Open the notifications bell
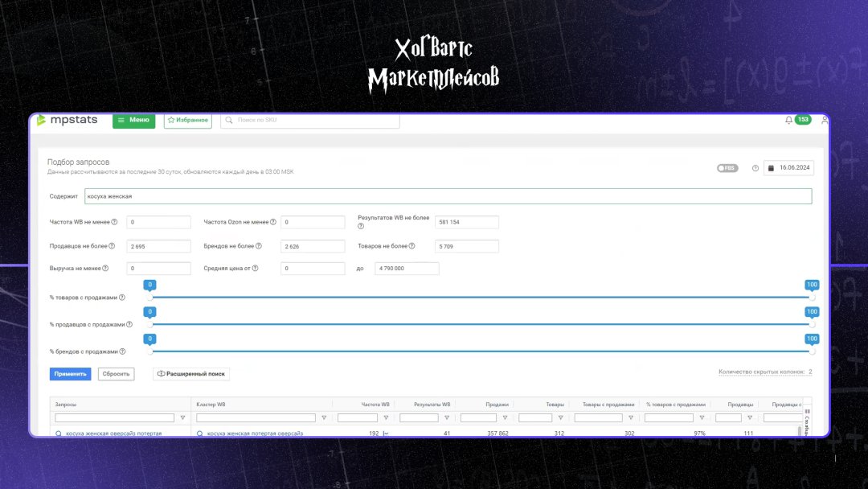Viewport: 868px width, 489px height. click(x=788, y=120)
